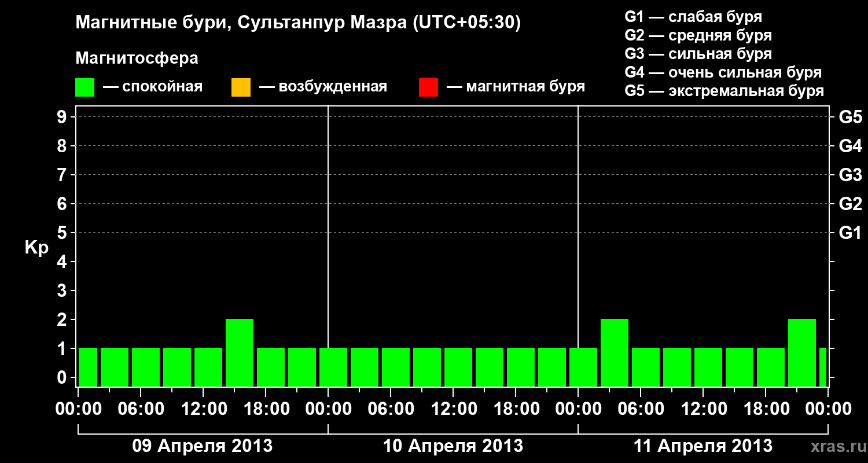Click the 06:00 time label of 09 April
Viewport: 868px width, 463px height.
point(141,410)
